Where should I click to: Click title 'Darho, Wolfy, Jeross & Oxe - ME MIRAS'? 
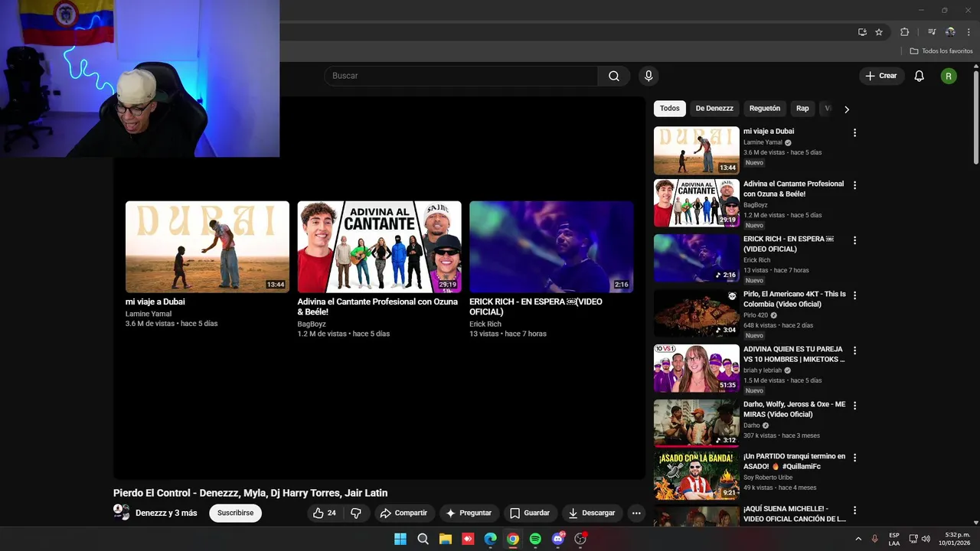[795, 409]
